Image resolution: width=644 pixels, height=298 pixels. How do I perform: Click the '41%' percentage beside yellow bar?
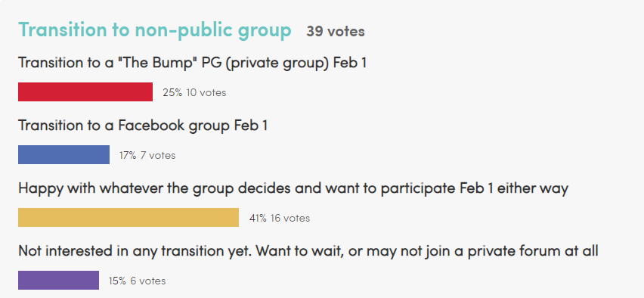(x=258, y=219)
